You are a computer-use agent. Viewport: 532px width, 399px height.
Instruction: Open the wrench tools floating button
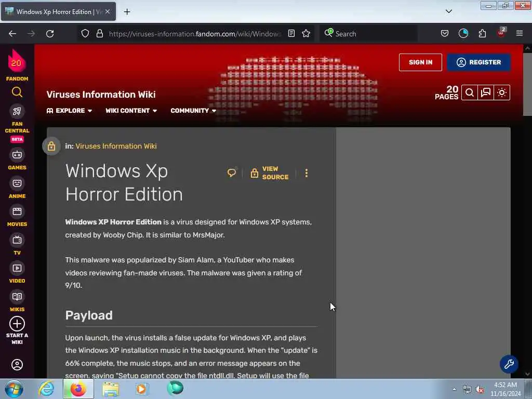[x=509, y=364]
